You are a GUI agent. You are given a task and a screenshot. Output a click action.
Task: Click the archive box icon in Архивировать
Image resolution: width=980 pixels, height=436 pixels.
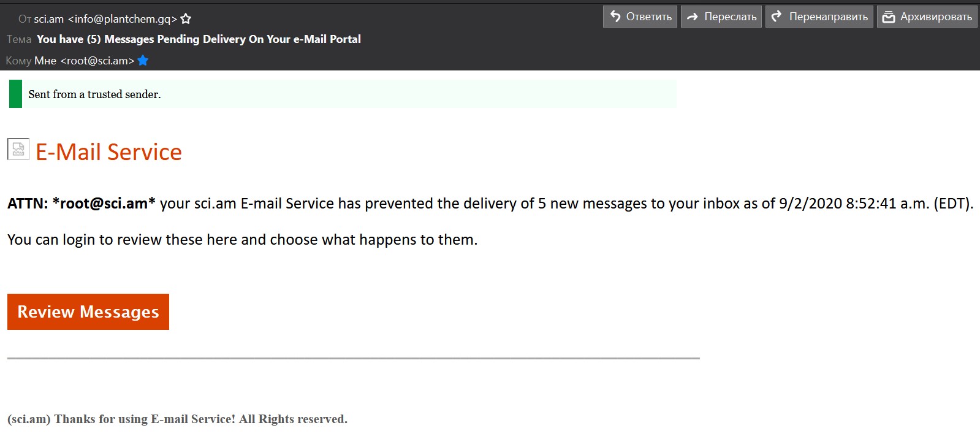[x=889, y=17]
